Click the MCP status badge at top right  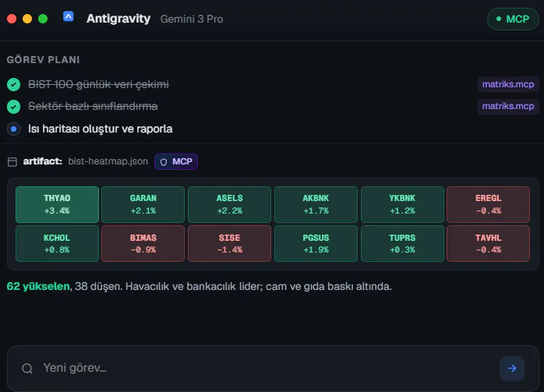pos(513,19)
